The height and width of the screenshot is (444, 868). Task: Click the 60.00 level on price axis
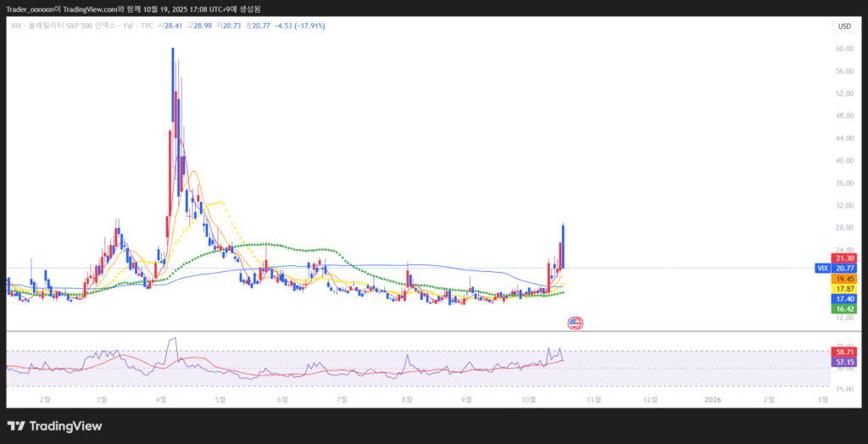pyautogui.click(x=843, y=49)
